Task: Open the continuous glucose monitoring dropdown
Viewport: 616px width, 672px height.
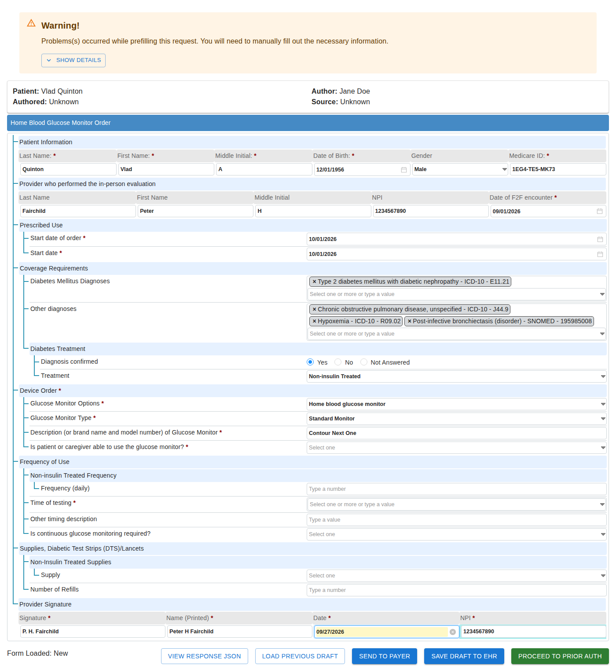Action: tap(457, 534)
